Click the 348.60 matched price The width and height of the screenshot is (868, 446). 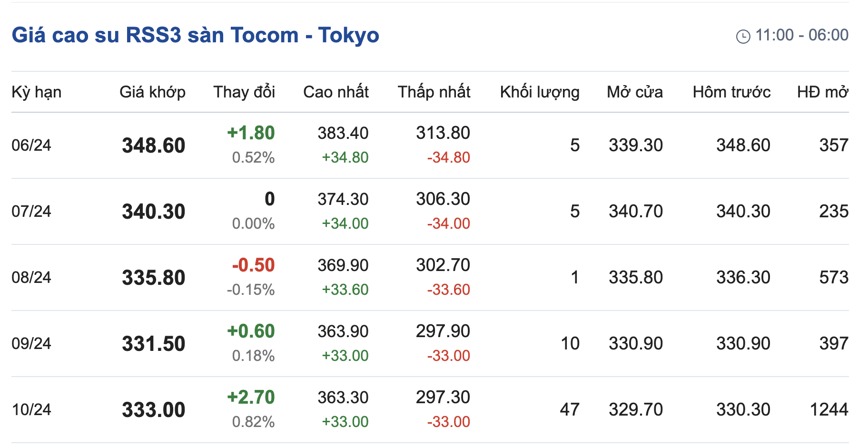[x=153, y=145]
